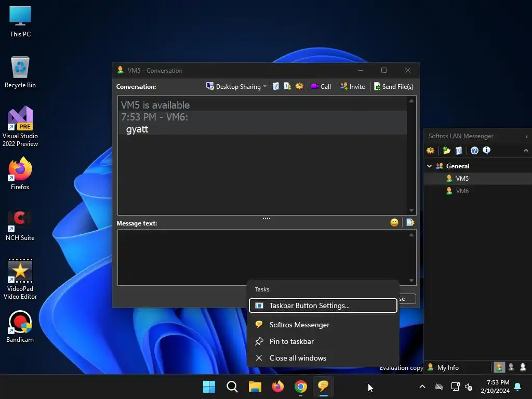Screen dimensions: 532x399
Task: Open the emoji smiley picker
Action: click(394, 222)
